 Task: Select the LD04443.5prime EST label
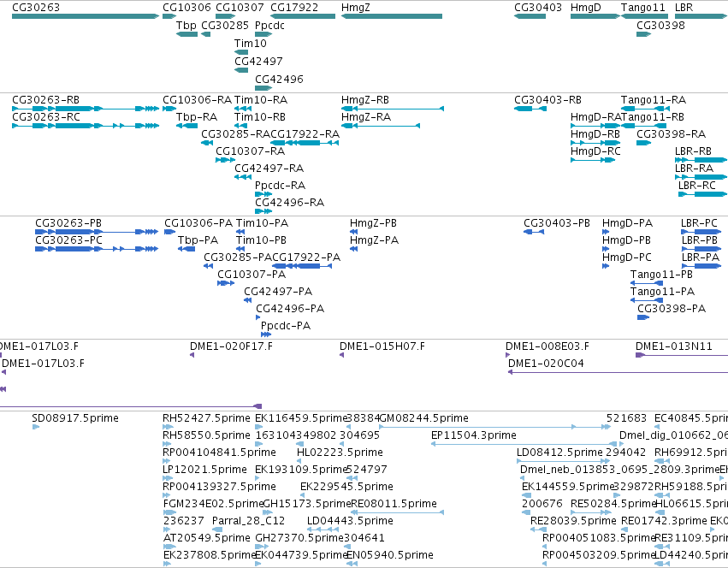coord(350,521)
